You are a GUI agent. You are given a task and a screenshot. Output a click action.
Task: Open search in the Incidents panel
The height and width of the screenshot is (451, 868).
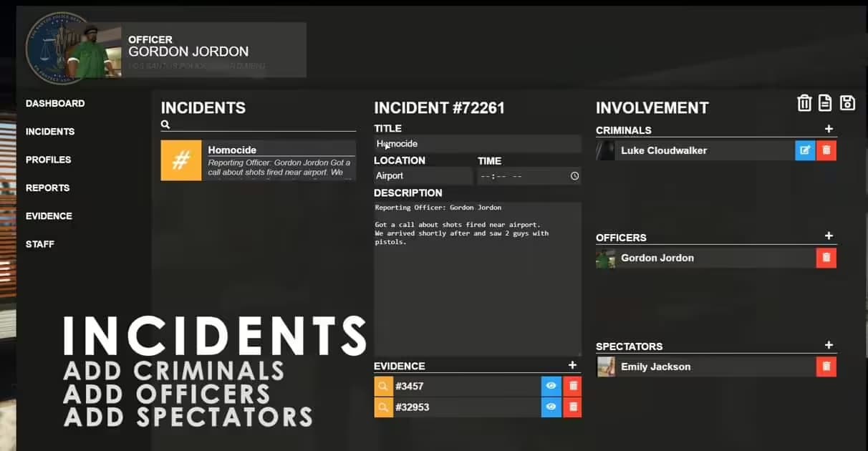[x=165, y=124]
